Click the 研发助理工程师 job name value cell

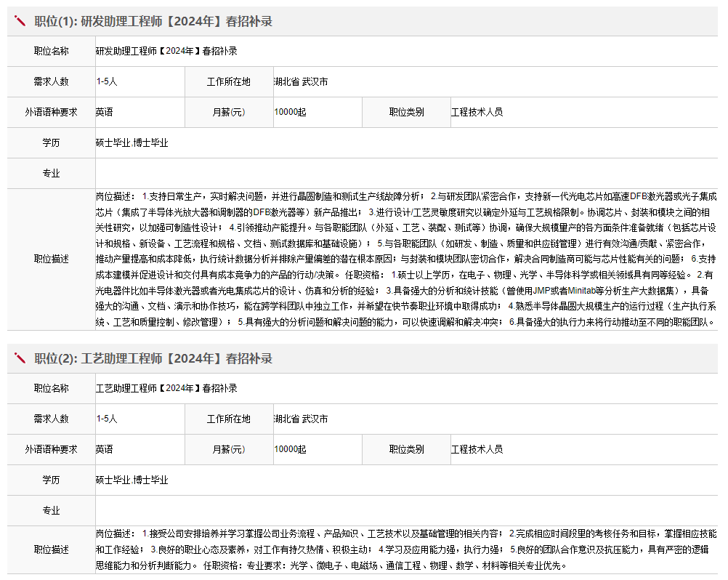pos(166,51)
